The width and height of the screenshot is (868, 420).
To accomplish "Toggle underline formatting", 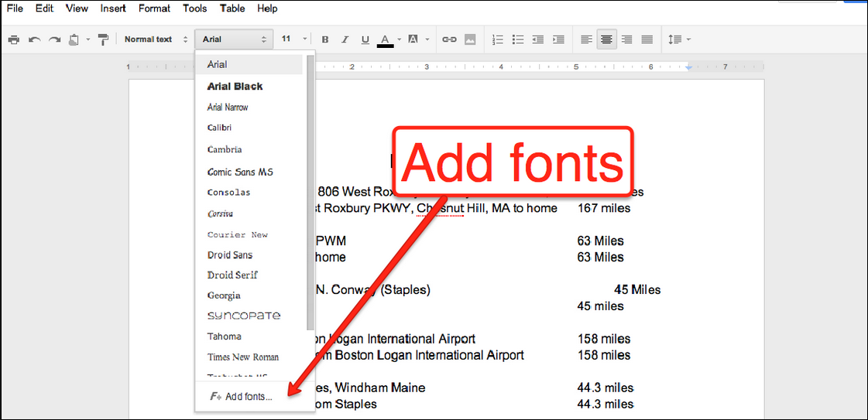I will [365, 39].
